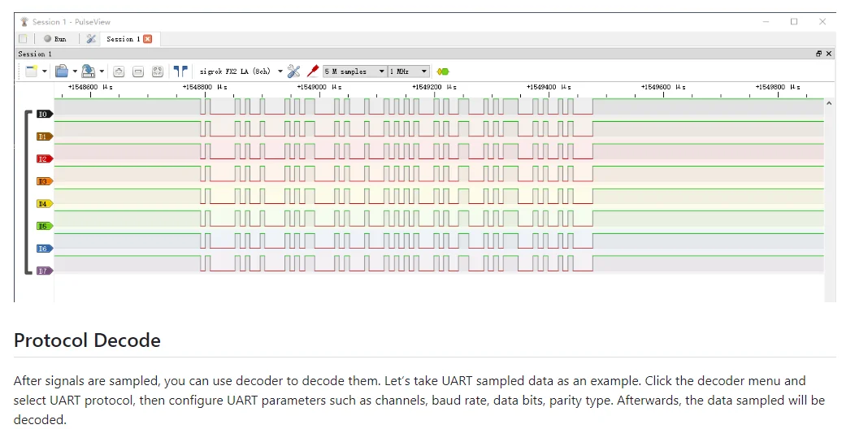Expand the open file dropdown arrow
Screen dimensions: 868x429
(75, 71)
